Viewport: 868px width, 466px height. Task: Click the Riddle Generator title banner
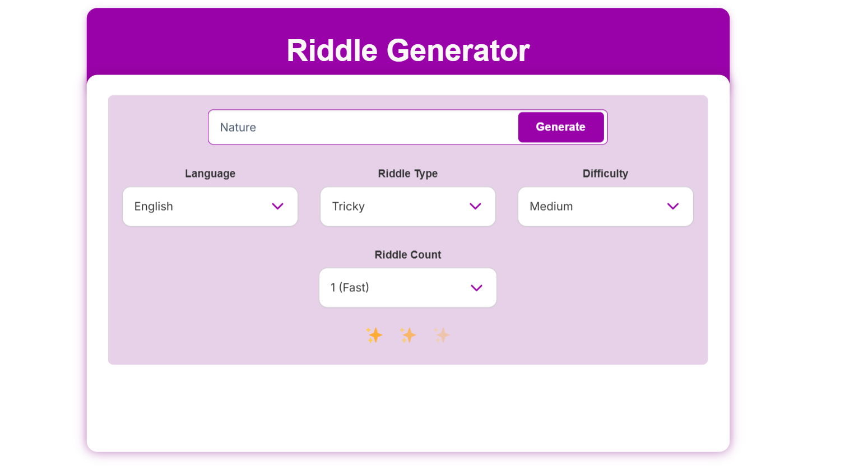407,50
